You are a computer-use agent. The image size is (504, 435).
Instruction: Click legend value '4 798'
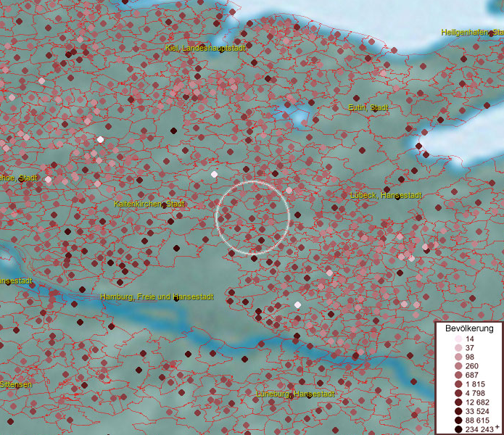coord(475,393)
